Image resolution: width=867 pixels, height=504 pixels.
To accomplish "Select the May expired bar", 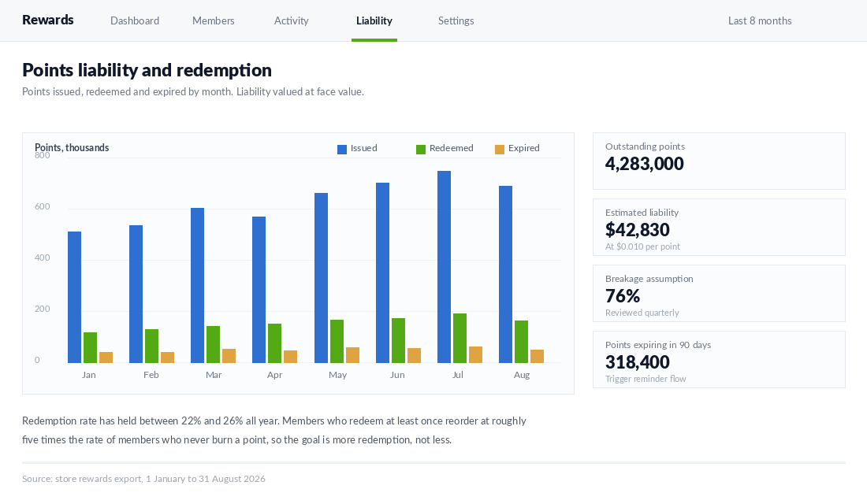I will [352, 355].
